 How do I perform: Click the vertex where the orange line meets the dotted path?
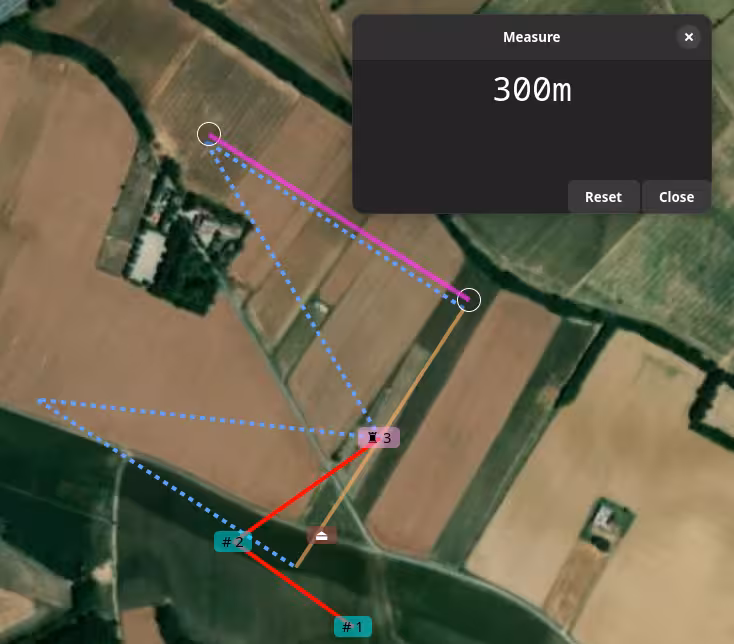pos(296,566)
